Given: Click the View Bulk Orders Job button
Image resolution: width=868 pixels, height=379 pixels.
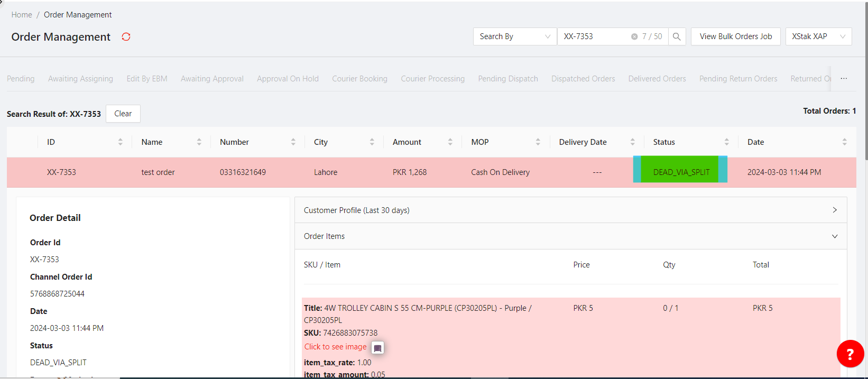Looking at the screenshot, I should pyautogui.click(x=735, y=36).
